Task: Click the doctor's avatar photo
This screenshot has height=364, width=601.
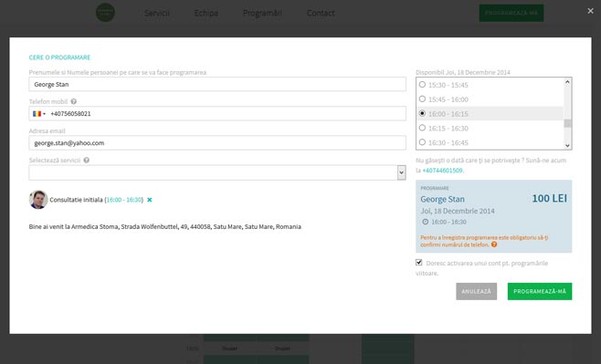Action: coord(38,200)
